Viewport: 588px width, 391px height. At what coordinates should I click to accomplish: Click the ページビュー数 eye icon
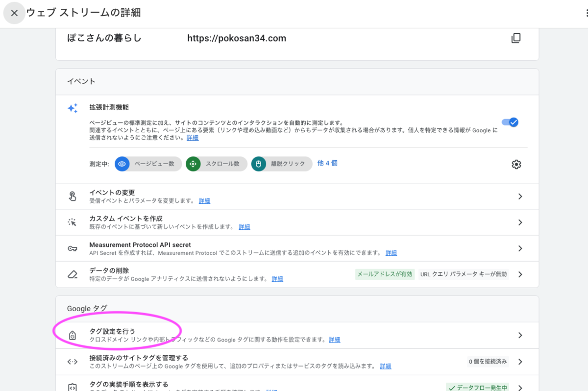point(122,164)
